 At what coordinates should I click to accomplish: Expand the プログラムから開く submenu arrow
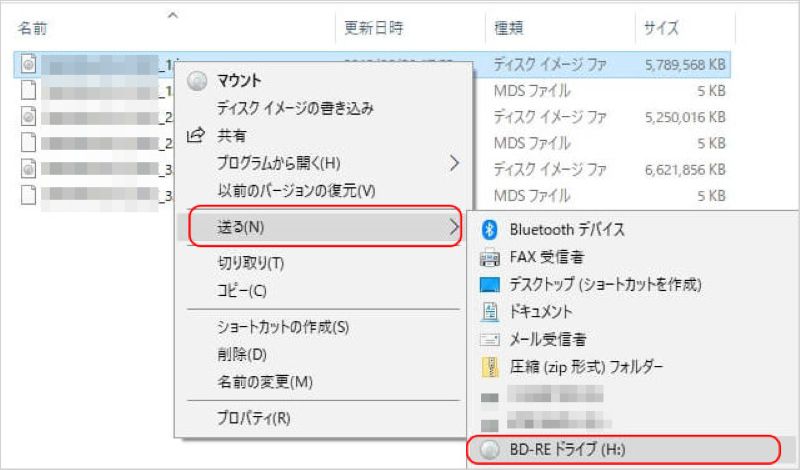(x=454, y=163)
